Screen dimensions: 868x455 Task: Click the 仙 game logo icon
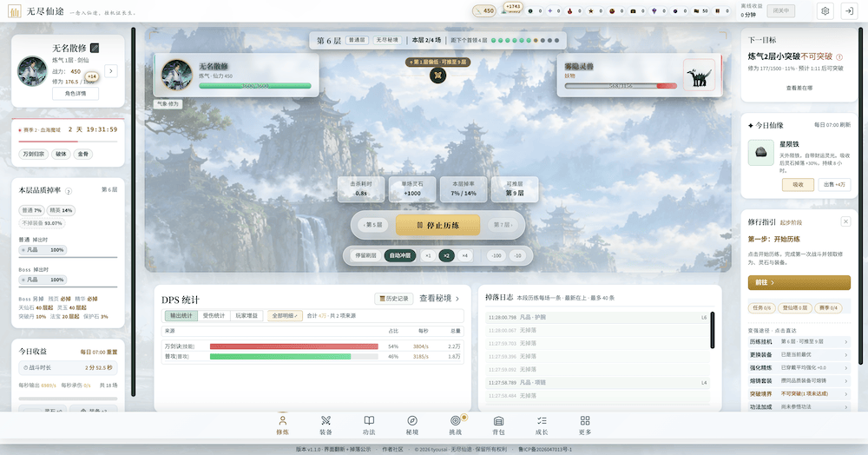[x=14, y=11]
